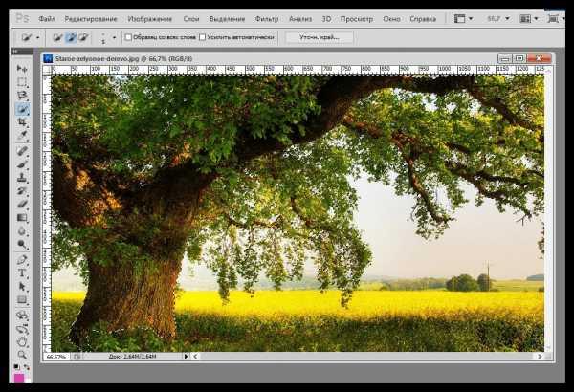Select the Zoom magnifier tool
Screen dimensions: 574x392
point(22,355)
